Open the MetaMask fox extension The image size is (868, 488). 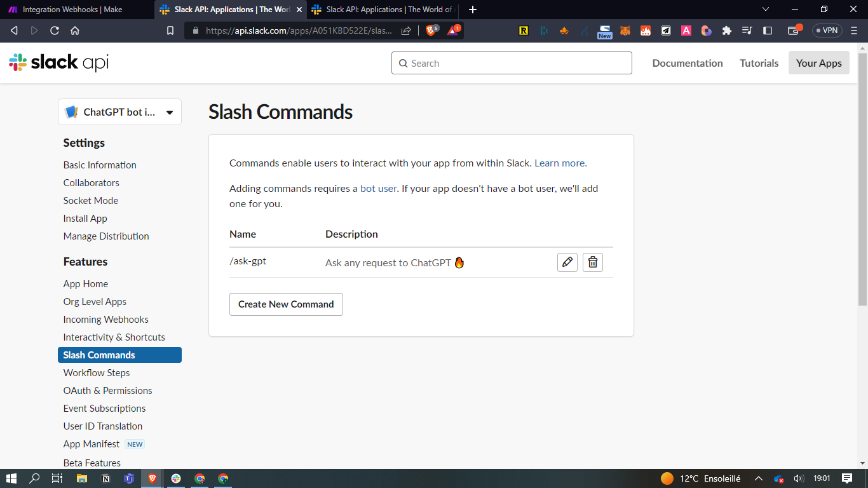(625, 30)
